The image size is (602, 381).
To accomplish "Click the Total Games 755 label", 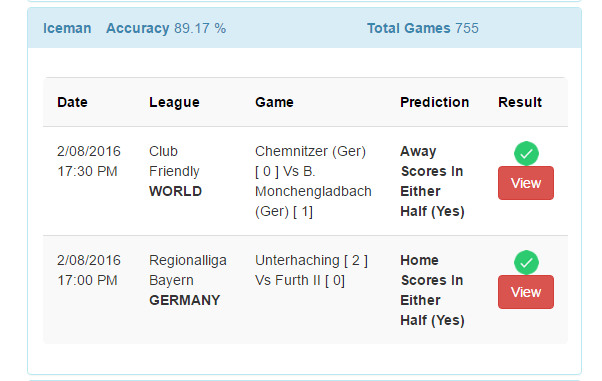I will point(423,28).
